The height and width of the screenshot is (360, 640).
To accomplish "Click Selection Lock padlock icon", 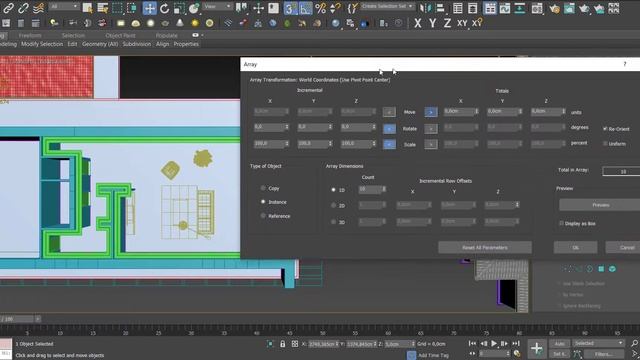I will click(282, 344).
